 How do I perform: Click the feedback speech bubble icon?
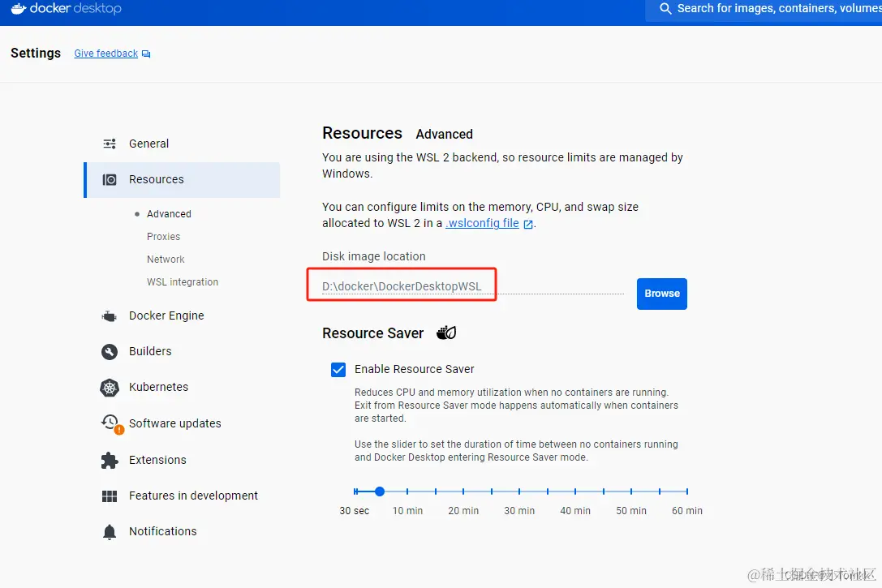[146, 54]
